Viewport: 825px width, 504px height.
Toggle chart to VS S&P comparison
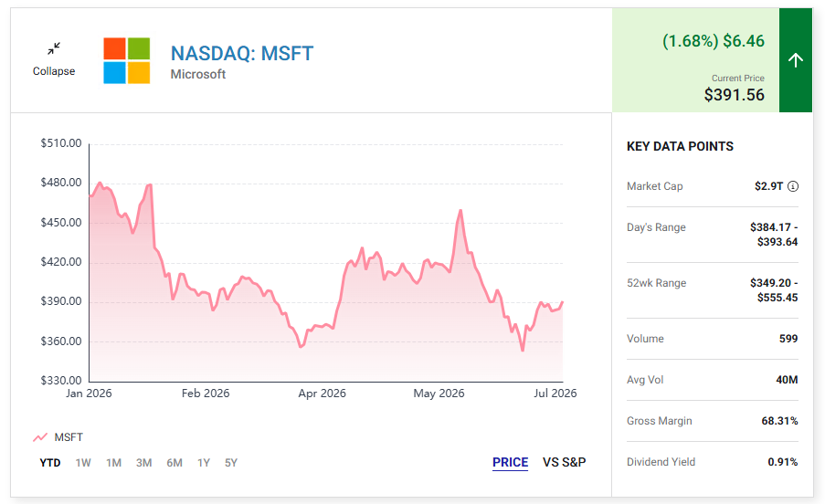564,463
